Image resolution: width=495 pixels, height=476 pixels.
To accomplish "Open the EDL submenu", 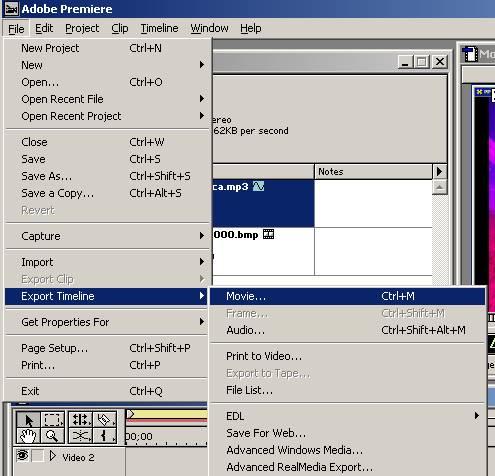I will 348,416.
